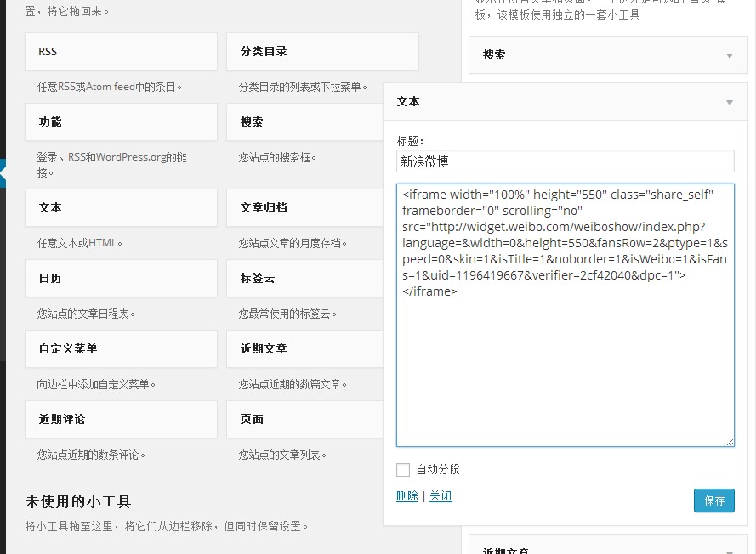Select the 日历 available widget
This screenshot has height=554, width=756.
click(x=121, y=279)
